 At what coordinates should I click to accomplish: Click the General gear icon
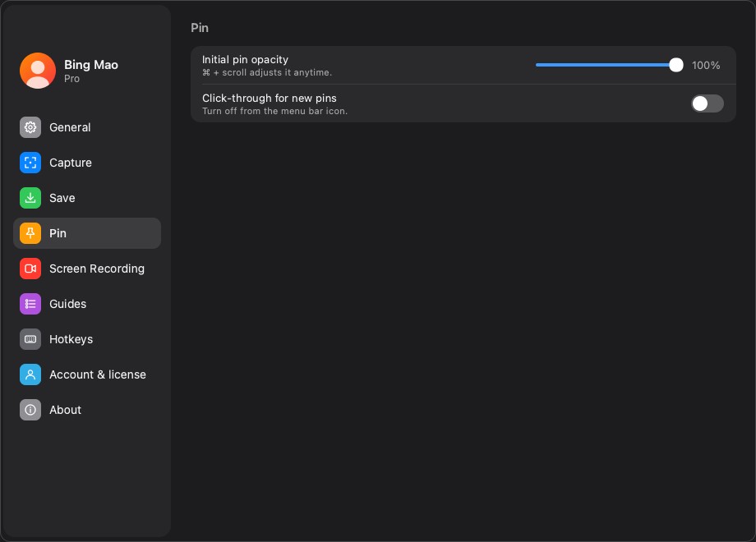click(x=30, y=127)
